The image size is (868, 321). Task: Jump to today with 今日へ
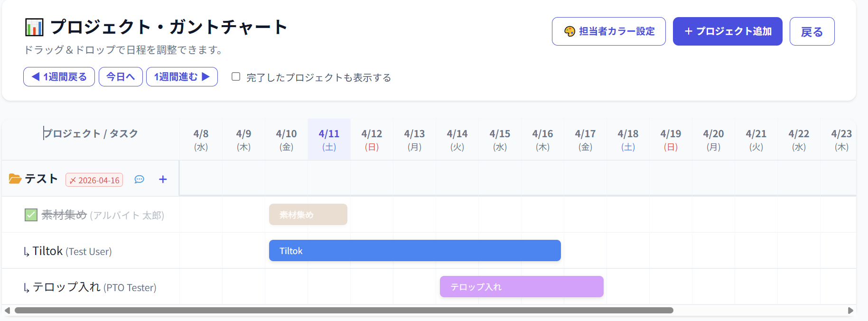[x=121, y=77]
